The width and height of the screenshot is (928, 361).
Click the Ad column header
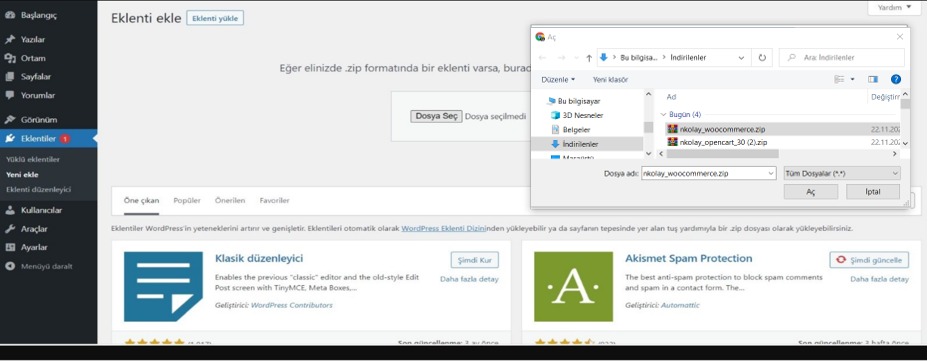coord(671,97)
